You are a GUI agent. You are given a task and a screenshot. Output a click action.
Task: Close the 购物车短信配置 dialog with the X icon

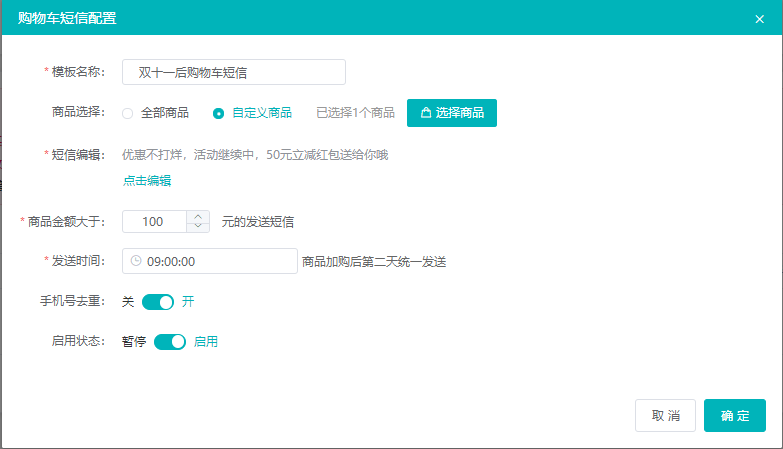tap(759, 18)
